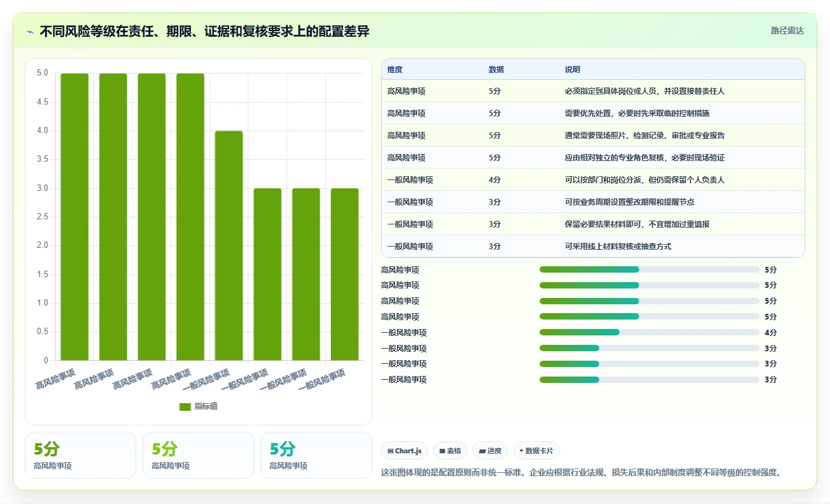Select the 进度 chip
830x504 pixels.
tap(490, 451)
